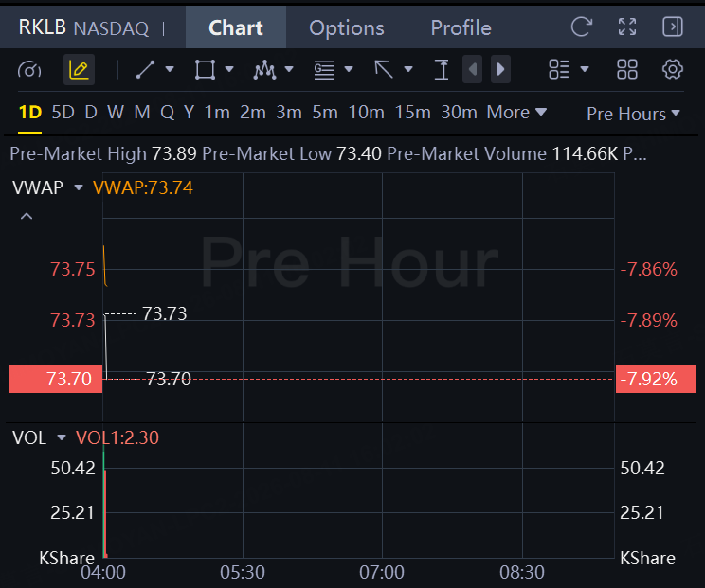
Task: Collapse the side panel icon
Action: [673, 27]
